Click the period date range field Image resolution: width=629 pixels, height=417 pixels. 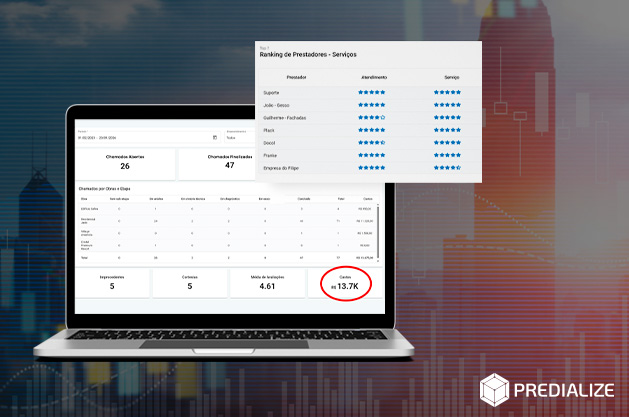[148, 138]
